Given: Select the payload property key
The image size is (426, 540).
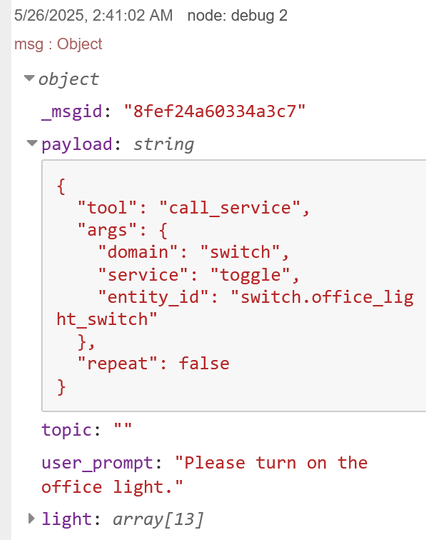Looking at the screenshot, I should click(x=77, y=144).
